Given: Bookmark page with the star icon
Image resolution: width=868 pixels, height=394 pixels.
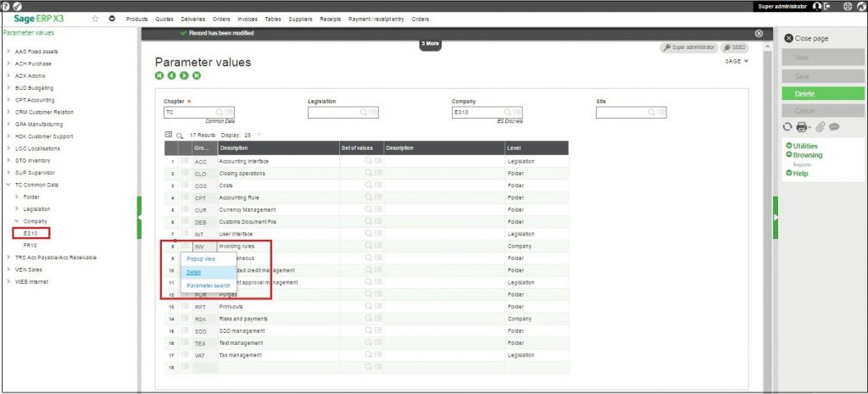Looking at the screenshot, I should coord(95,19).
